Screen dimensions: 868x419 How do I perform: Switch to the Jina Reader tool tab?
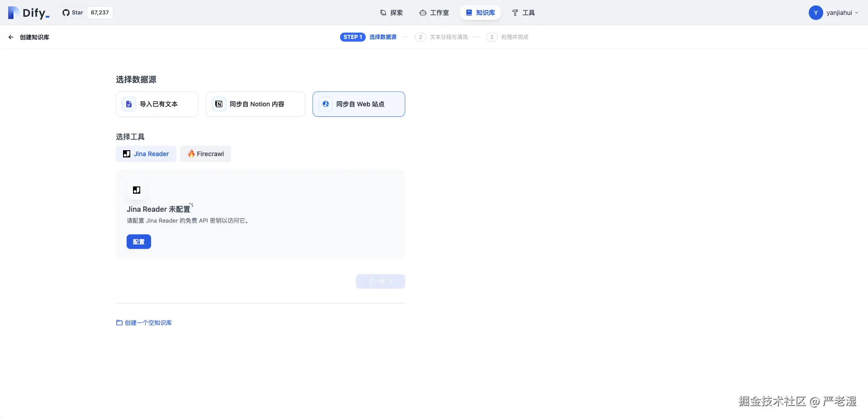pos(146,154)
